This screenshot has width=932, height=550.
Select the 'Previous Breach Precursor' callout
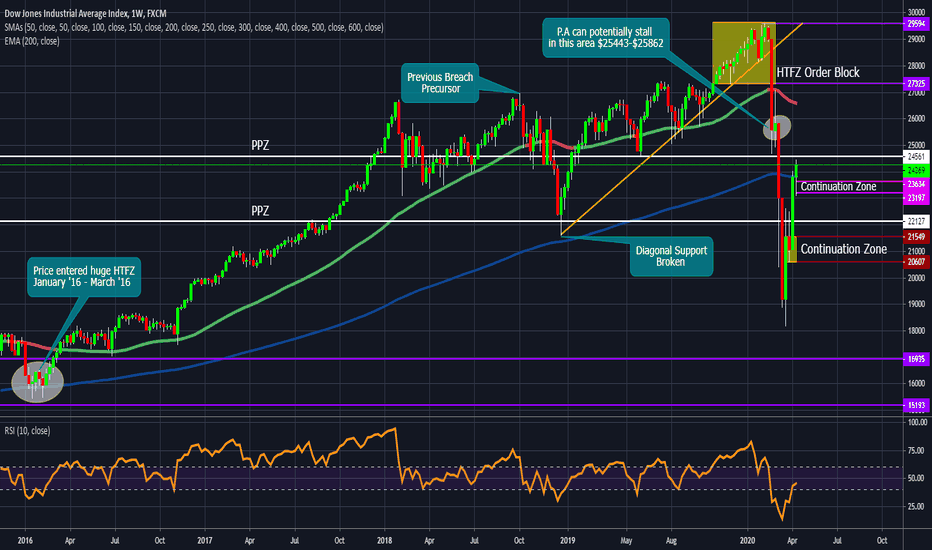[440, 83]
